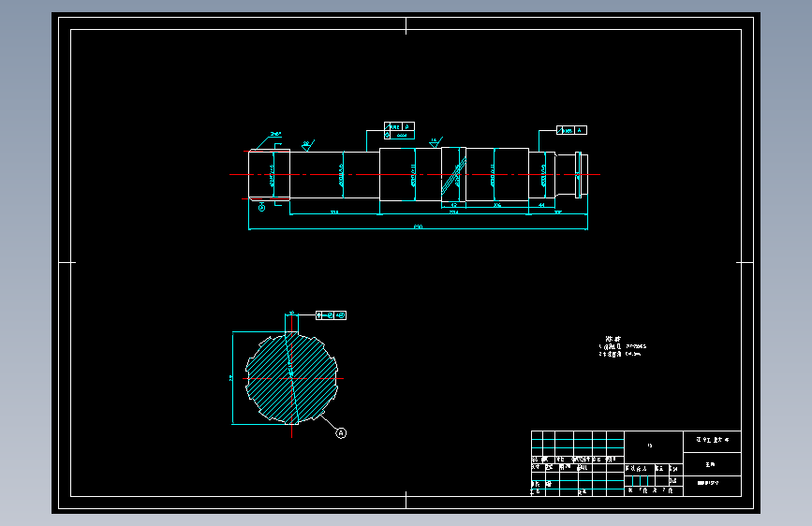Select the diagonal hatched band on the shaft

[x=454, y=177]
